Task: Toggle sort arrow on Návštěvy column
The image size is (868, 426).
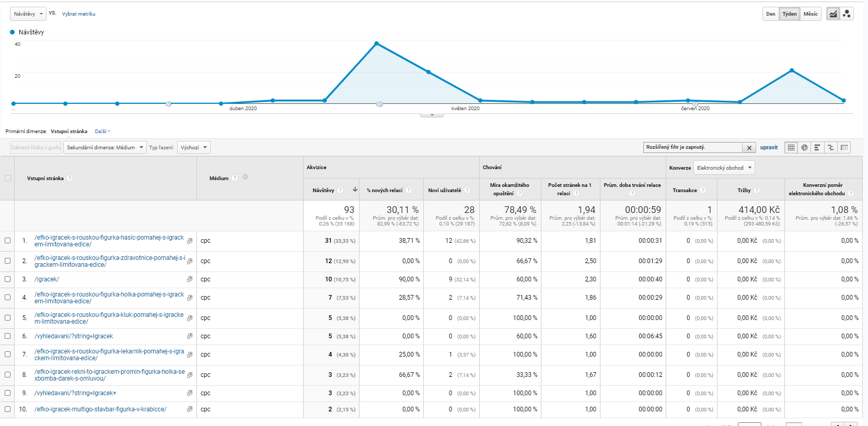Action: (355, 190)
